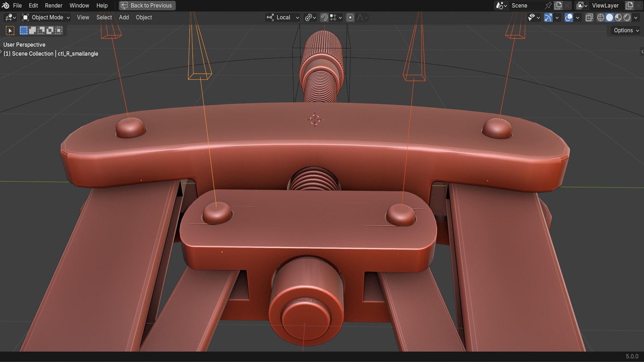
Task: Open the pivot point dropdown
Action: (x=310, y=17)
